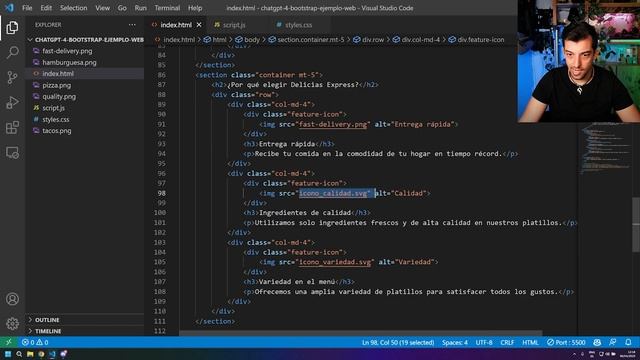Open Windows taskbar search
Viewport: 640px width, 360px height.
point(19,354)
